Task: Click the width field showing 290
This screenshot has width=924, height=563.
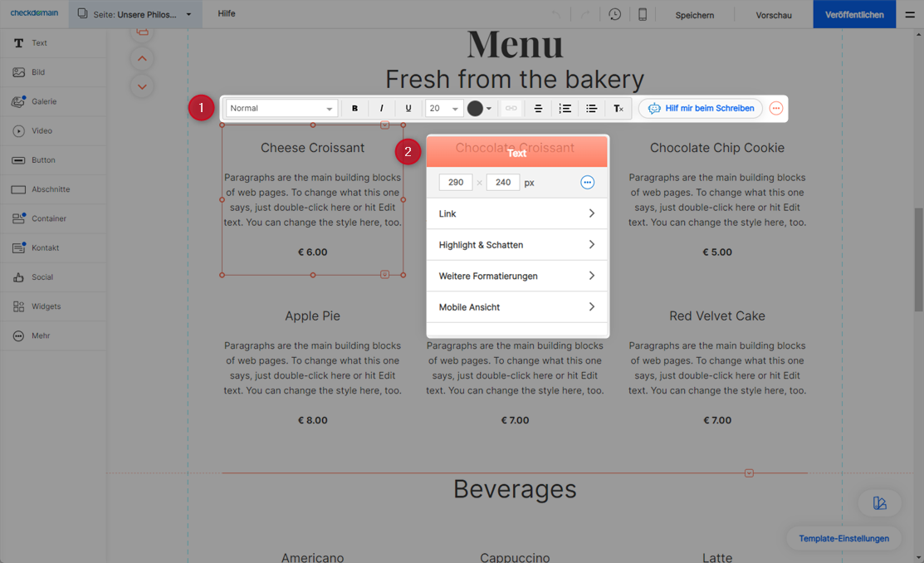Action: click(x=456, y=183)
